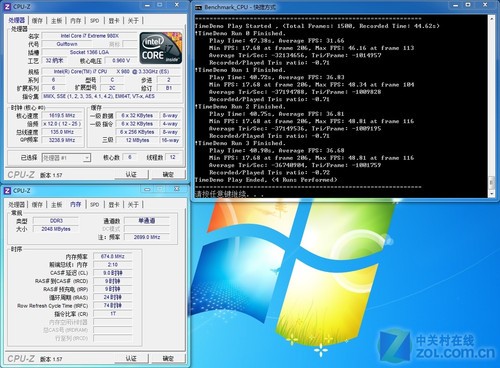
Task: Click the 线程数 value 12 field
Action: [172, 157]
